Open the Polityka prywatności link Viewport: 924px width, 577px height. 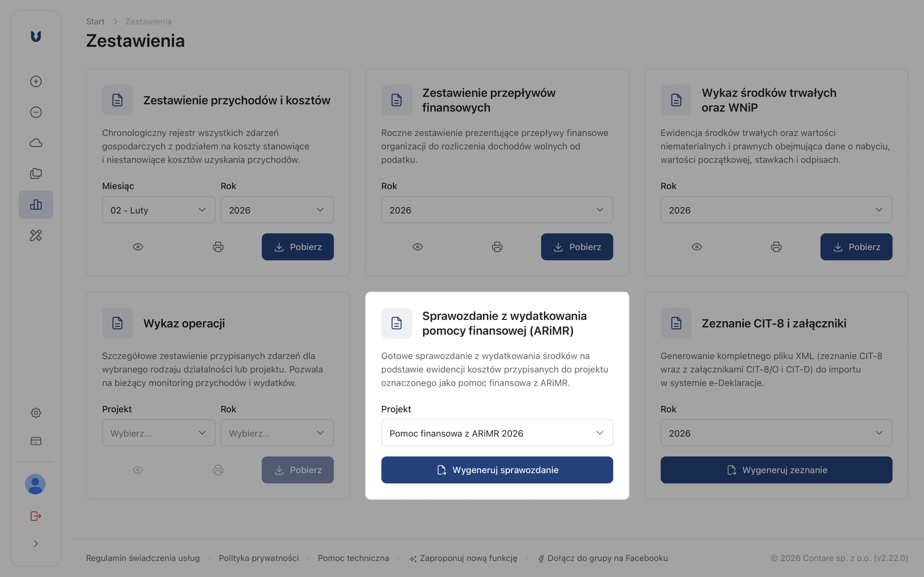(x=259, y=558)
